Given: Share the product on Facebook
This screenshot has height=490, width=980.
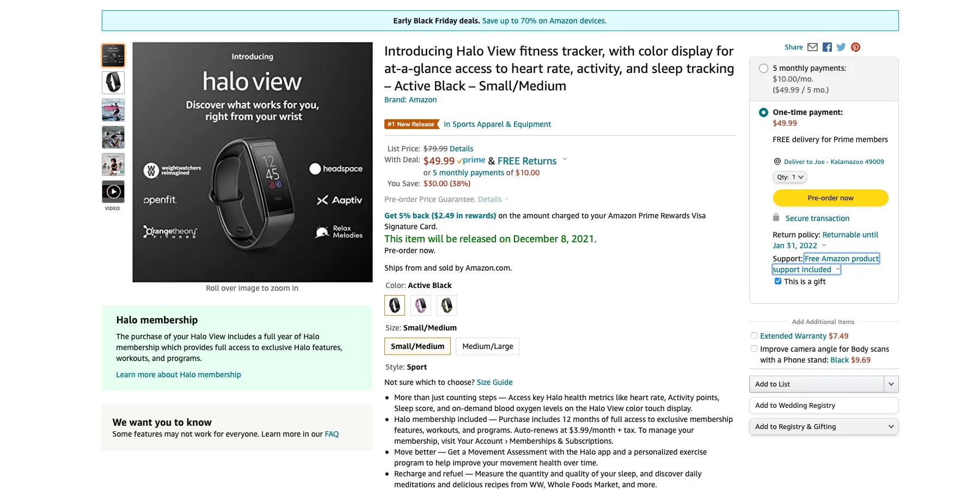Looking at the screenshot, I should point(826,47).
